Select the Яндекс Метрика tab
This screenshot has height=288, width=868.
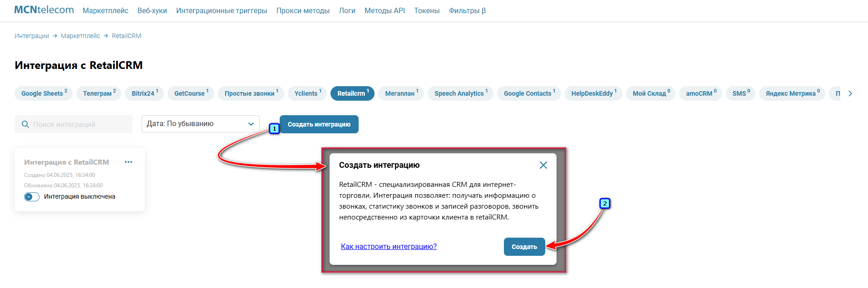[x=792, y=93]
